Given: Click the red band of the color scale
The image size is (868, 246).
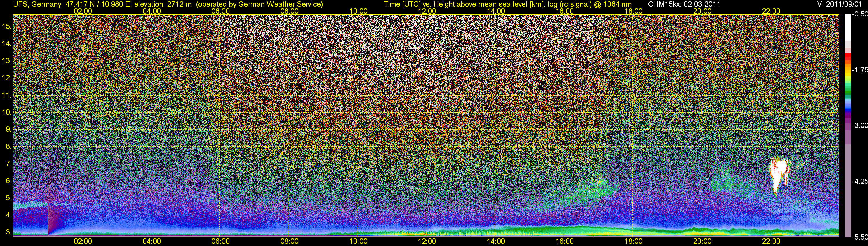Looking at the screenshot, I should [848, 57].
